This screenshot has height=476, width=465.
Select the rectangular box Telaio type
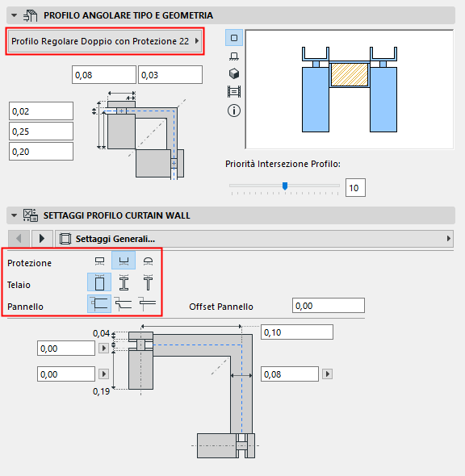point(99,282)
